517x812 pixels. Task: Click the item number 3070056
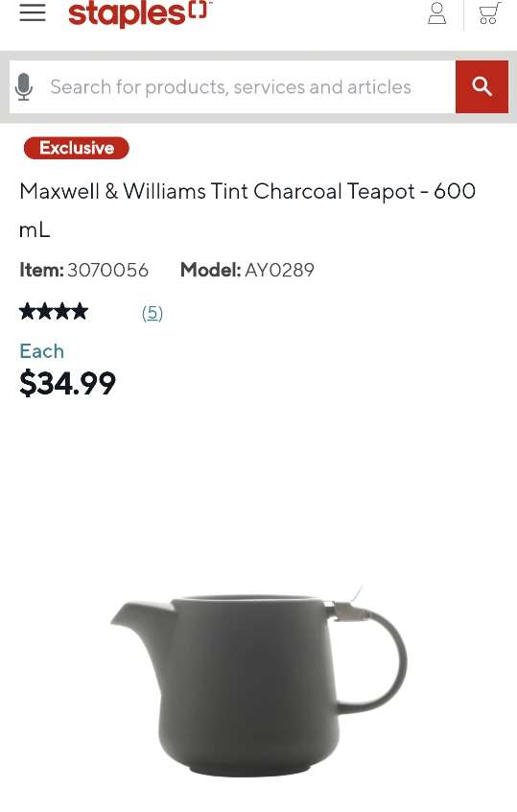pos(108,270)
